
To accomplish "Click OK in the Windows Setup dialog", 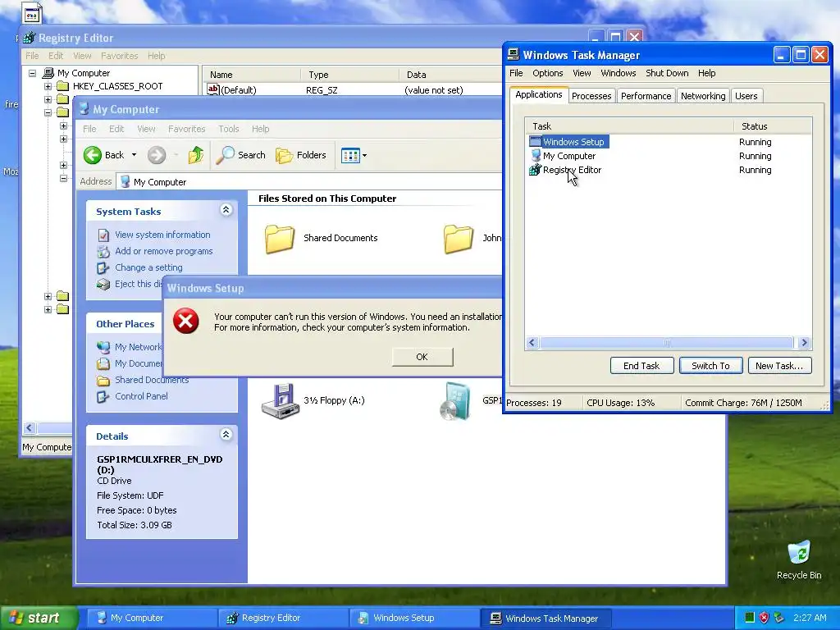I will point(422,357).
